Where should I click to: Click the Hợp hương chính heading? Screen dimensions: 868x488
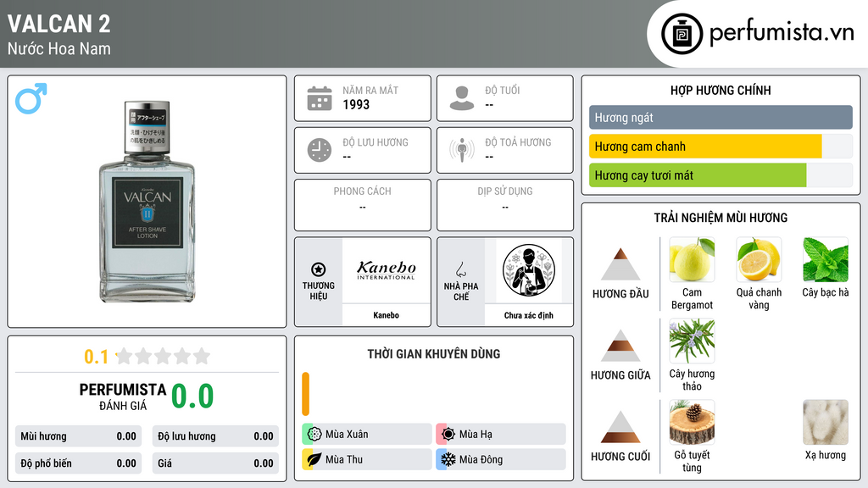pos(721,90)
